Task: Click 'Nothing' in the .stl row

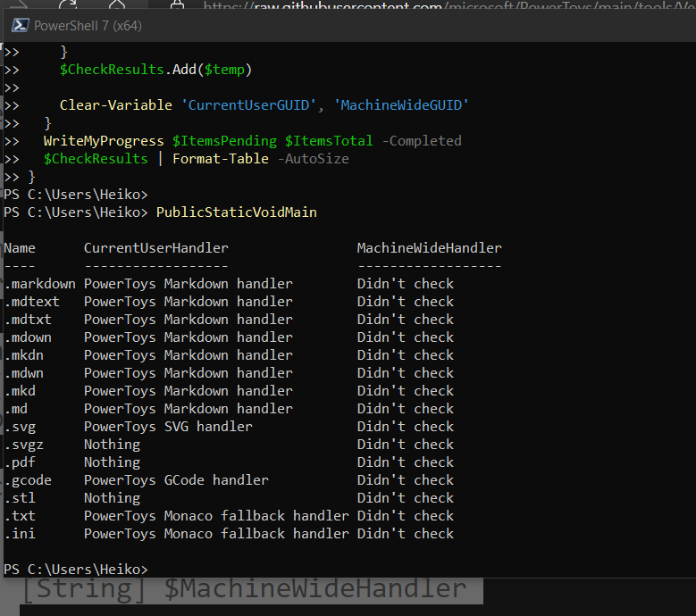Action: click(x=112, y=498)
